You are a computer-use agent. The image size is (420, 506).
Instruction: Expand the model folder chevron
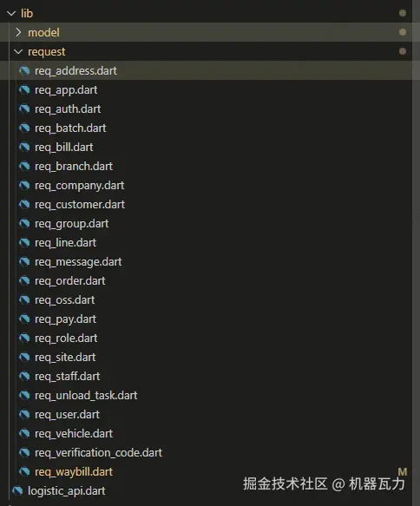coord(18,32)
